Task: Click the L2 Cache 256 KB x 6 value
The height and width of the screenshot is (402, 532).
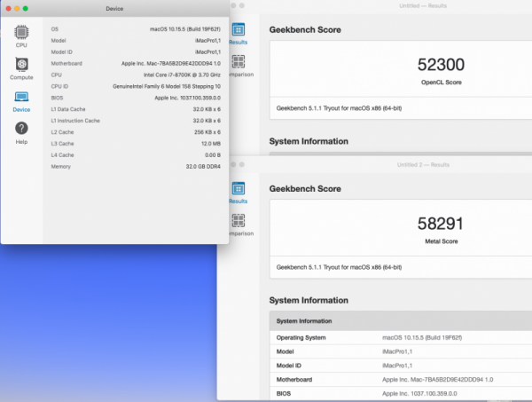Action: pos(207,132)
